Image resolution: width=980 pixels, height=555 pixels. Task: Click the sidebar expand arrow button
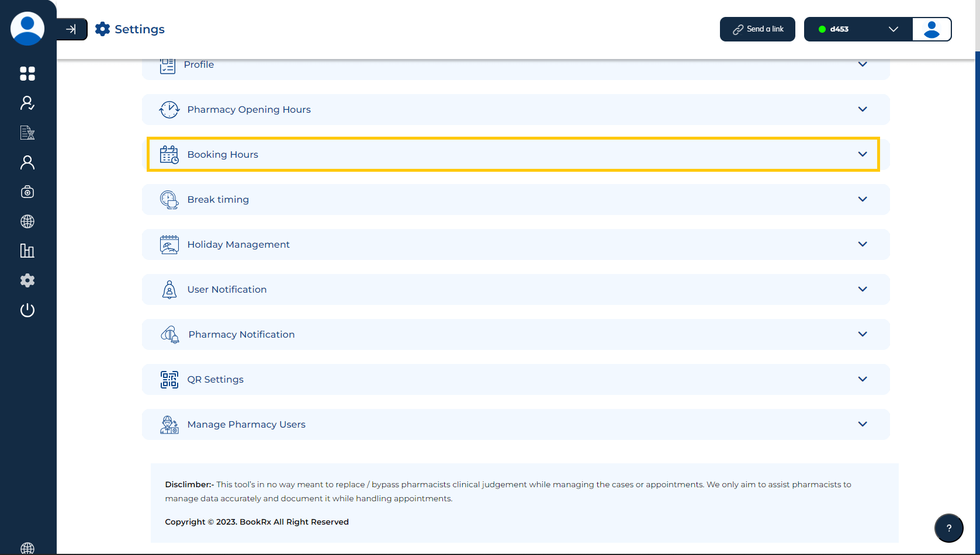pos(71,29)
